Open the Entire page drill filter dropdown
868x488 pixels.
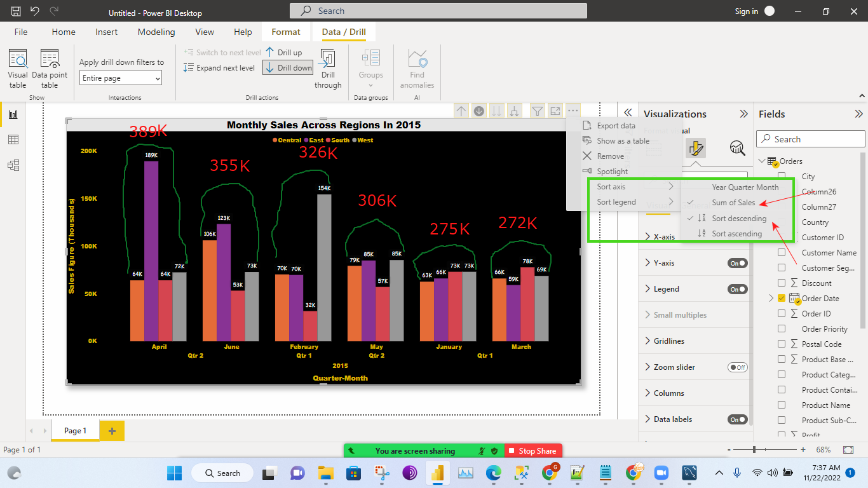pos(121,78)
